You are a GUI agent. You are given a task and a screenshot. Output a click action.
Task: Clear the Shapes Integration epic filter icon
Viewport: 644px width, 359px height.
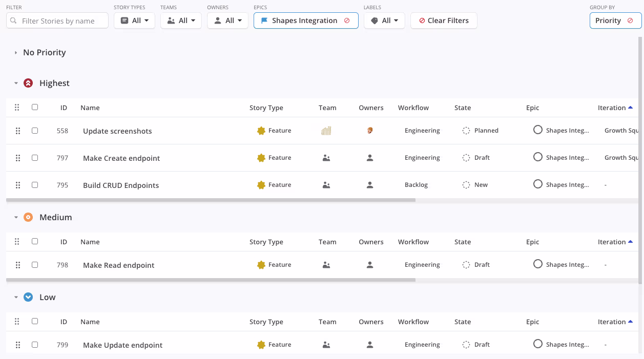[347, 20]
